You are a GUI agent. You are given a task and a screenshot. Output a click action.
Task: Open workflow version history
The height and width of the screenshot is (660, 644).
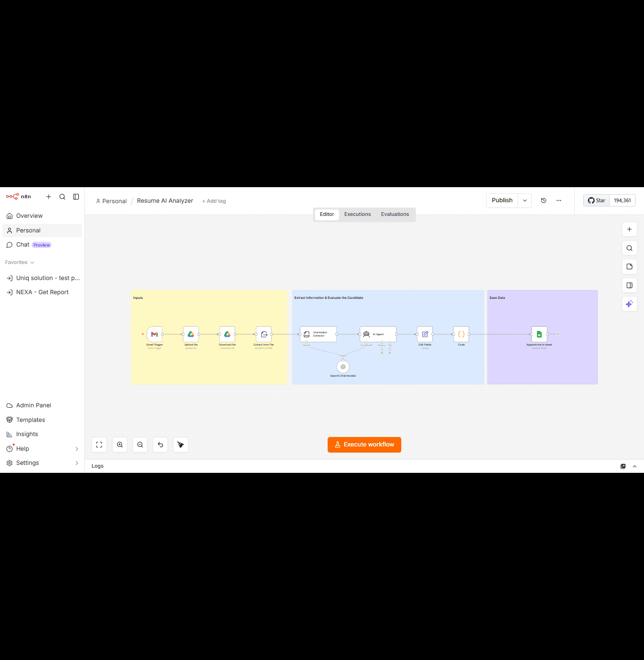point(544,200)
